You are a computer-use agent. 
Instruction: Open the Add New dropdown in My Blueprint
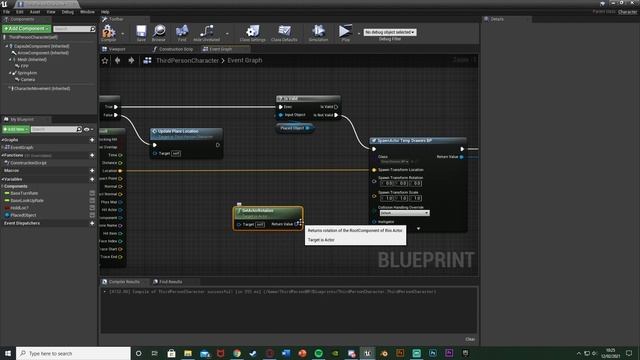tap(16, 129)
